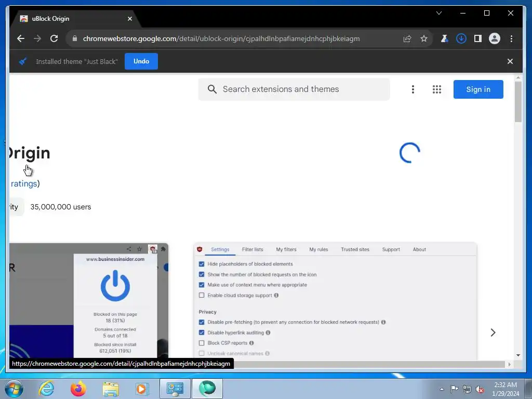
Task: Select the My rules tab
Action: point(318,249)
